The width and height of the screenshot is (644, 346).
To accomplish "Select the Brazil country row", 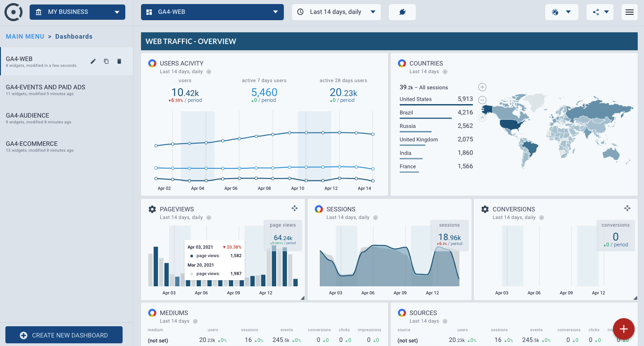I will tap(436, 113).
